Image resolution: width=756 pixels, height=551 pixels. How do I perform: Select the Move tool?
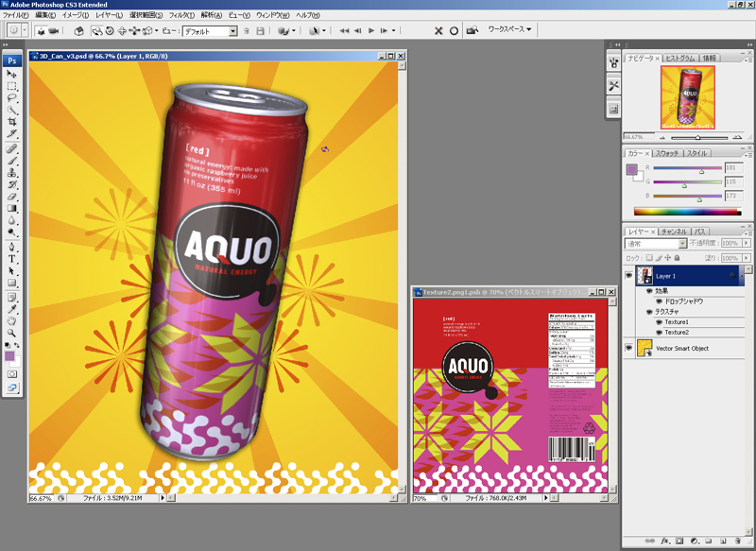pos(12,74)
